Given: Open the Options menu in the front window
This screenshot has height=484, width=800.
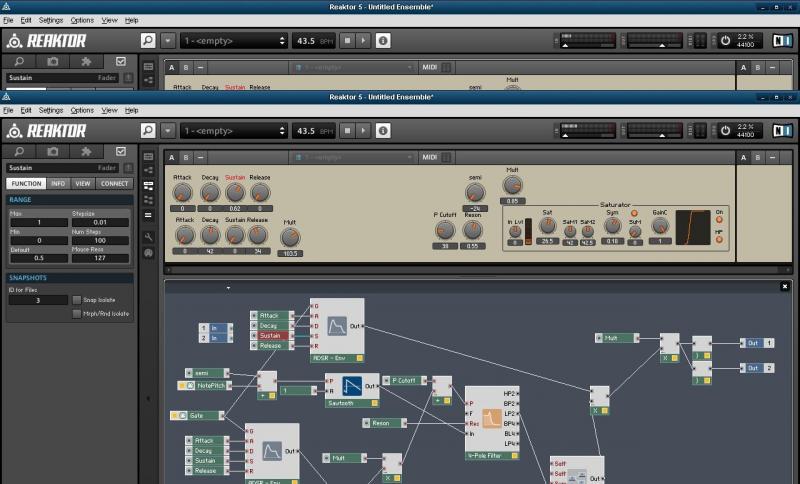Looking at the screenshot, I should click(x=82, y=110).
